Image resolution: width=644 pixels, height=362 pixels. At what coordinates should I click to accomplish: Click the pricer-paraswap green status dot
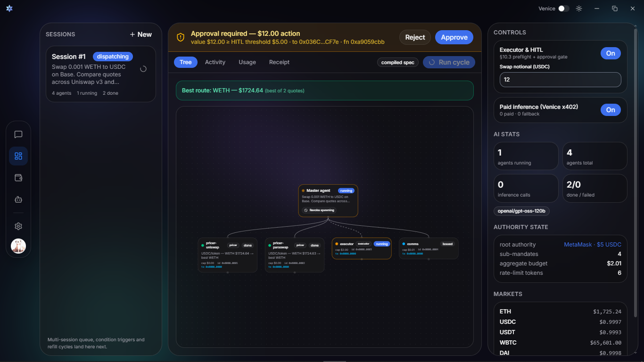[x=270, y=246]
